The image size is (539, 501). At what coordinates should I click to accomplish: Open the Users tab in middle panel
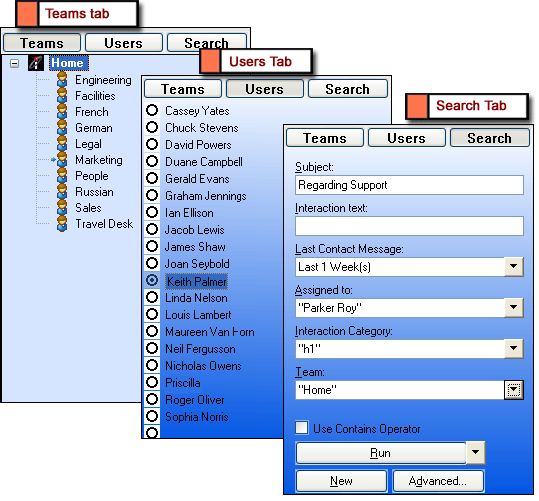(265, 89)
